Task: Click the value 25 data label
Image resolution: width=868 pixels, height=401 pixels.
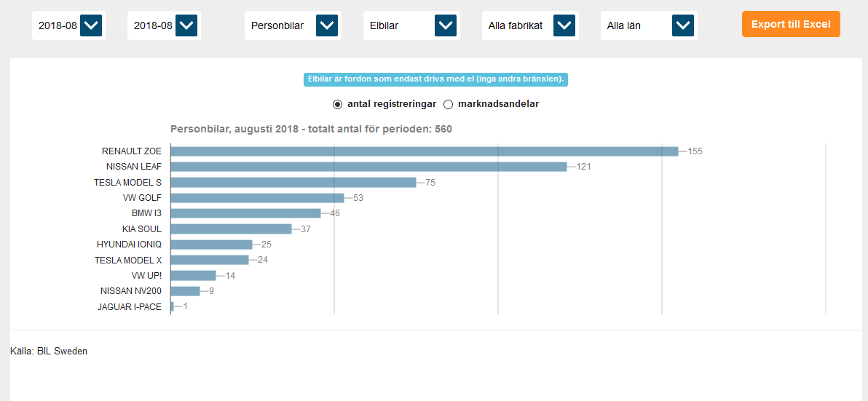Action: pos(267,244)
